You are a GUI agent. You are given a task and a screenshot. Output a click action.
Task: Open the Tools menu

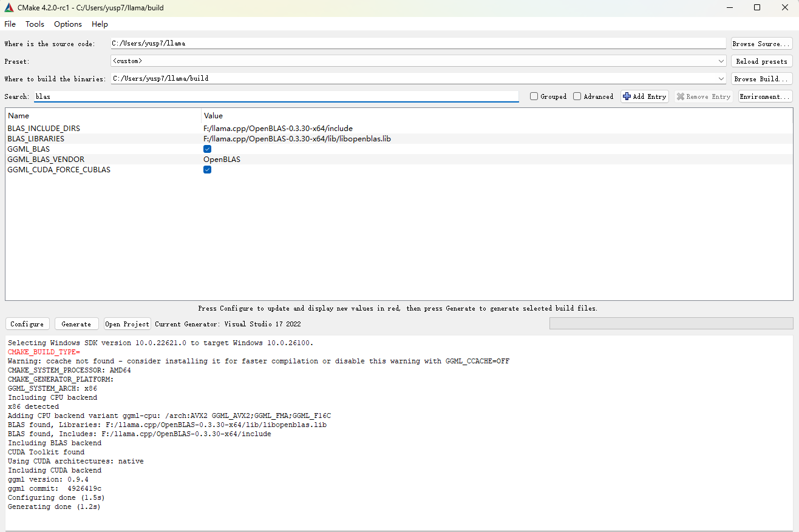(x=35, y=24)
